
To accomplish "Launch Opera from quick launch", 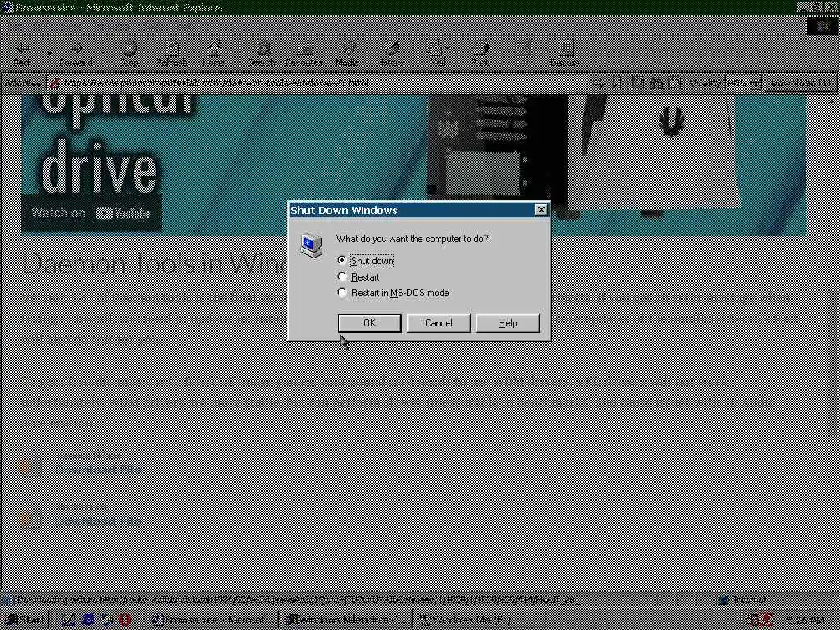I will (125, 619).
